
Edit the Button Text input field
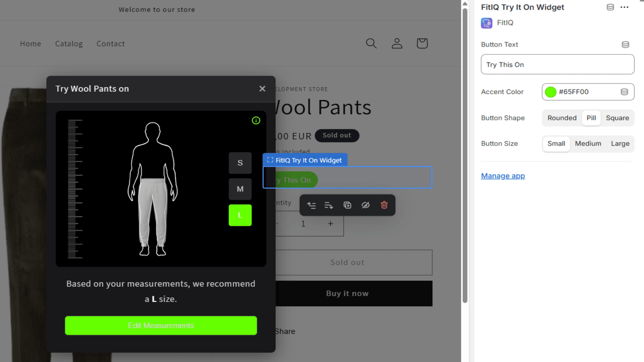(557, 64)
